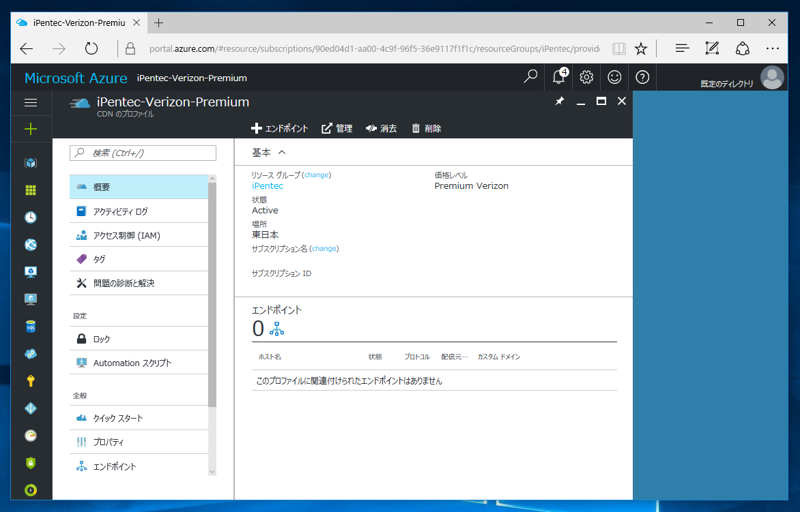Click the search magnifier in Azure header
The image size is (800, 512).
coord(531,77)
